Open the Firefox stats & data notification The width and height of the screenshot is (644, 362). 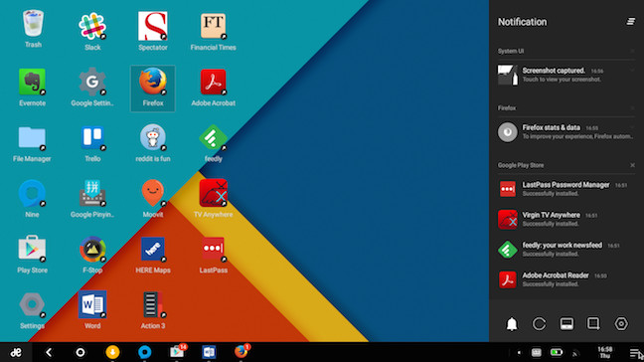point(565,132)
